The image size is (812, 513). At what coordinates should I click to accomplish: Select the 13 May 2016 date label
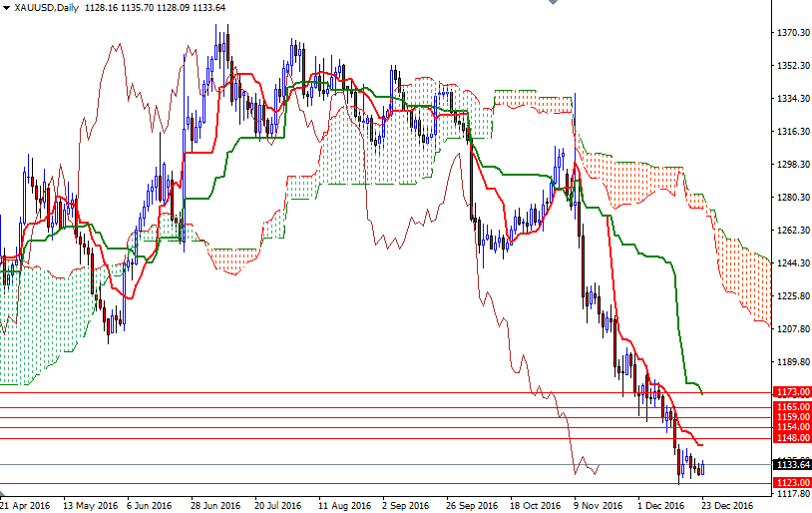[90, 506]
